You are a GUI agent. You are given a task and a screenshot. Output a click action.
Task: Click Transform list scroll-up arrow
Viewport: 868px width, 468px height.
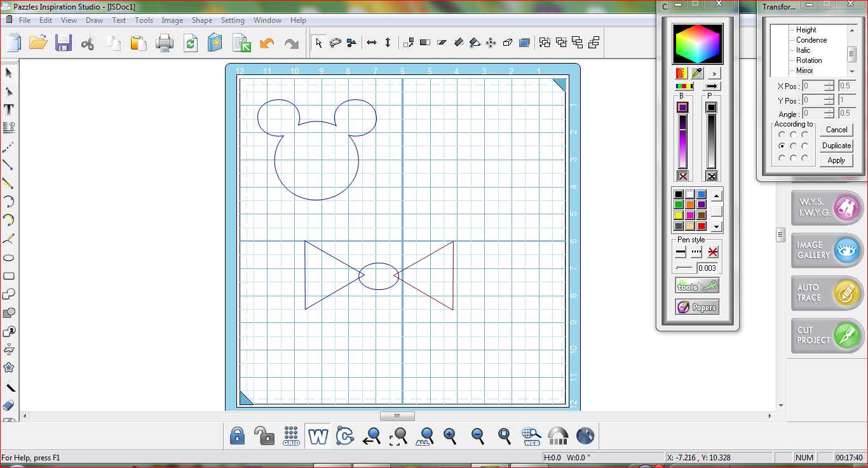point(852,30)
